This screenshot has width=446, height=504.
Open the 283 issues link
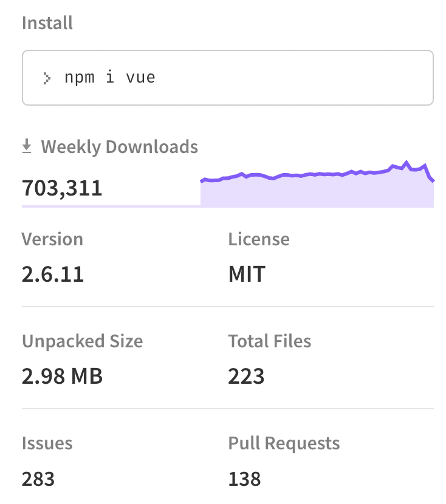(x=38, y=479)
